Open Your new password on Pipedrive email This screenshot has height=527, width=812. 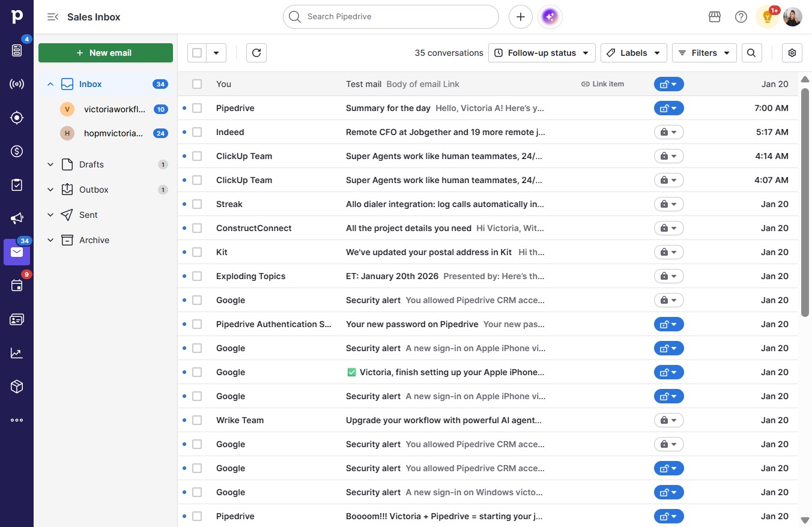pos(446,324)
